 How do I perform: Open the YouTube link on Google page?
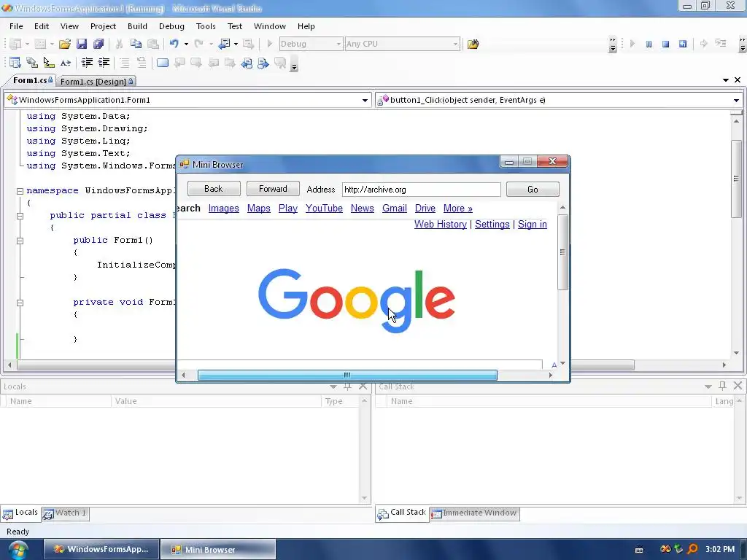pos(324,209)
